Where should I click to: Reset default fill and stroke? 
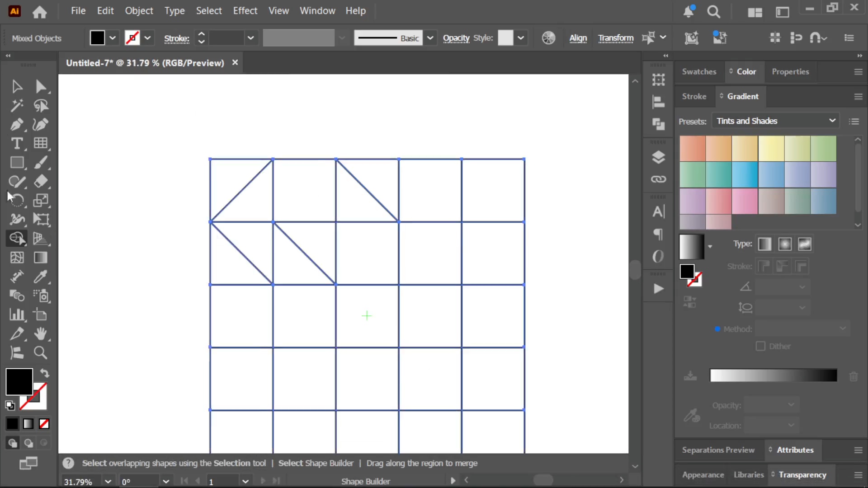10,405
